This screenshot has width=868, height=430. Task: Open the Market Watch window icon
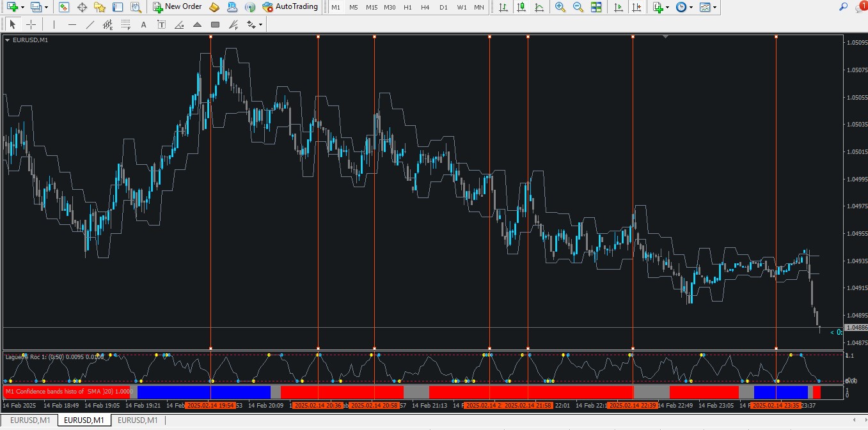pos(64,7)
